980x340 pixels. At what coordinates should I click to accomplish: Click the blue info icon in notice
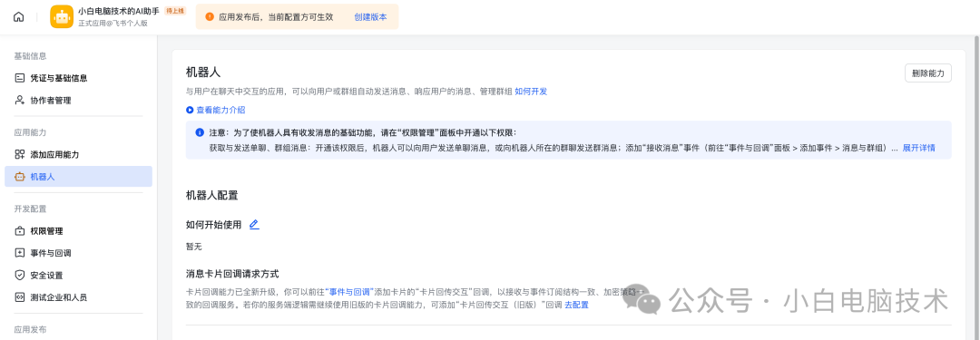(200, 132)
